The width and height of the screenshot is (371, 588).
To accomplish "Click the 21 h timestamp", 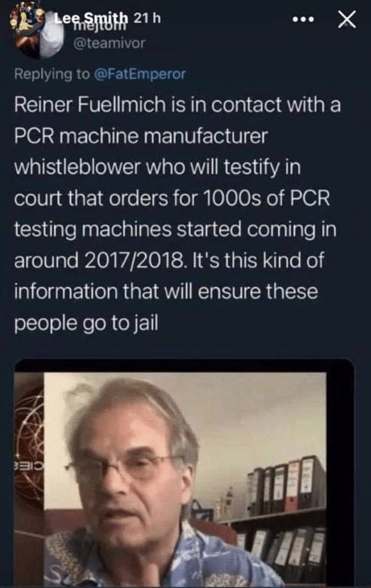I will (148, 18).
